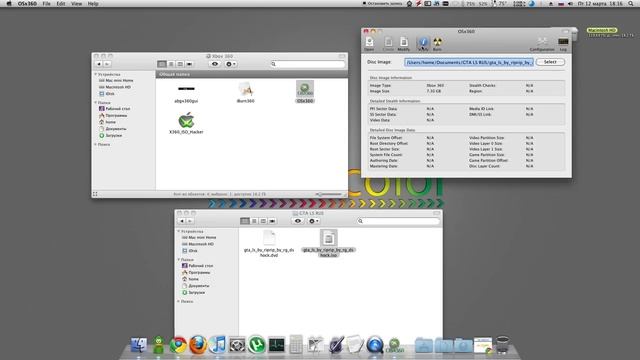This screenshot has height=360, width=640.
Task: Click the Modify icon in OSx360 toolbar
Action: pos(403,44)
